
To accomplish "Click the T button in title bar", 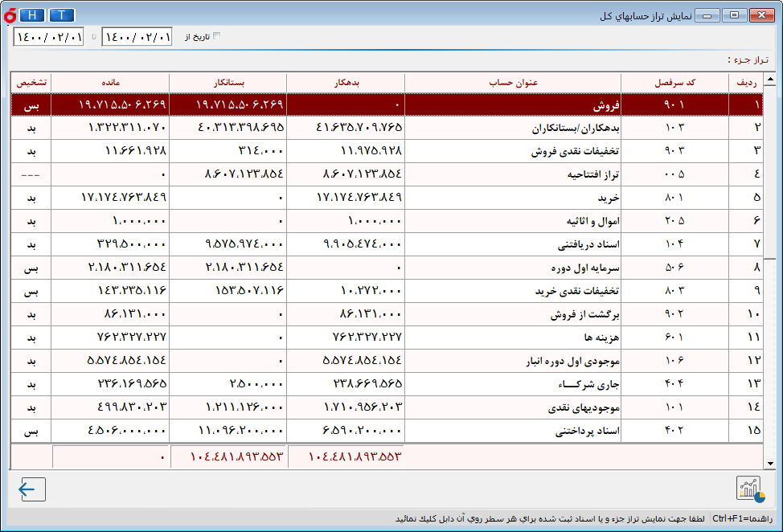I will pyautogui.click(x=62, y=15).
